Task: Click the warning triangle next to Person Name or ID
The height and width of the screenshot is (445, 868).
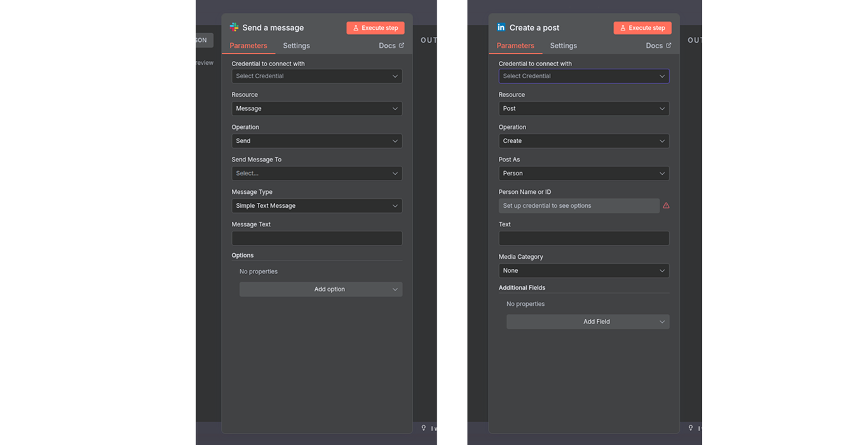Action: (x=666, y=205)
